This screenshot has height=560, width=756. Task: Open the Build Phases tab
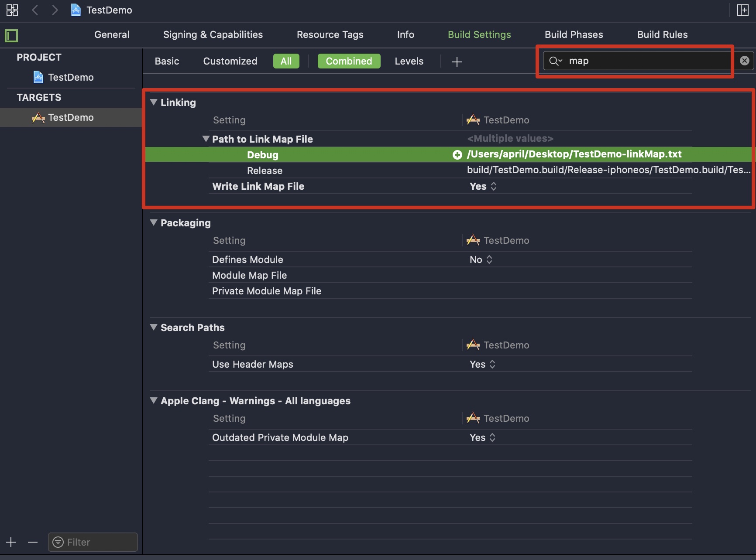click(574, 34)
